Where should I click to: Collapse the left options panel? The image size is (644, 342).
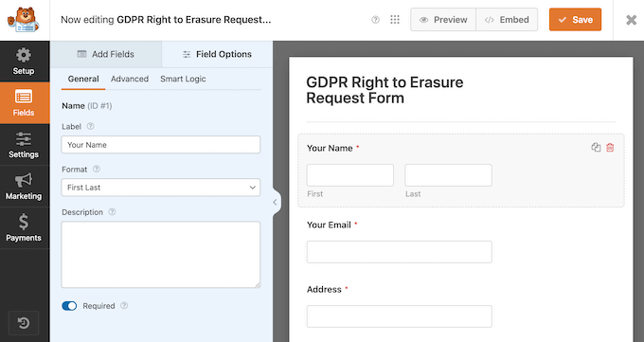coord(276,202)
